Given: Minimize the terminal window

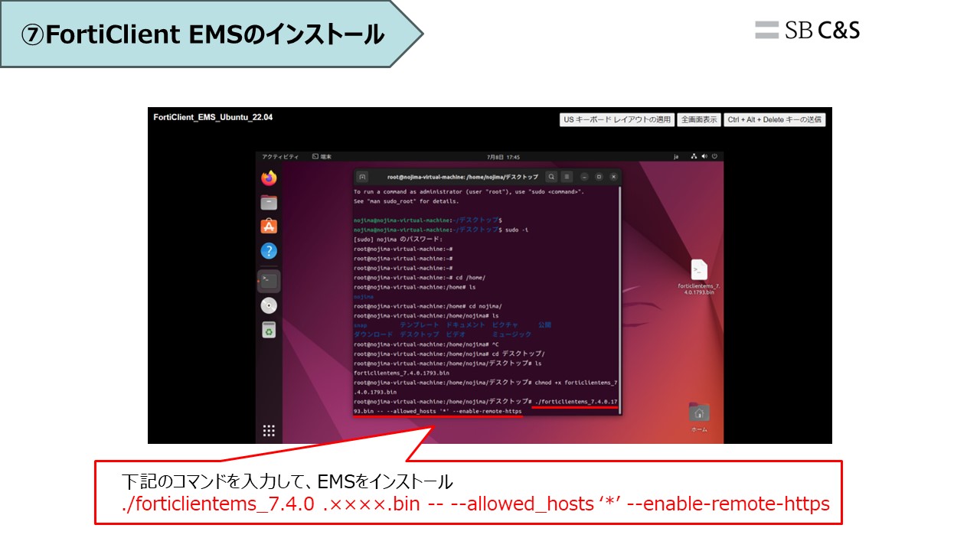Looking at the screenshot, I should [584, 177].
